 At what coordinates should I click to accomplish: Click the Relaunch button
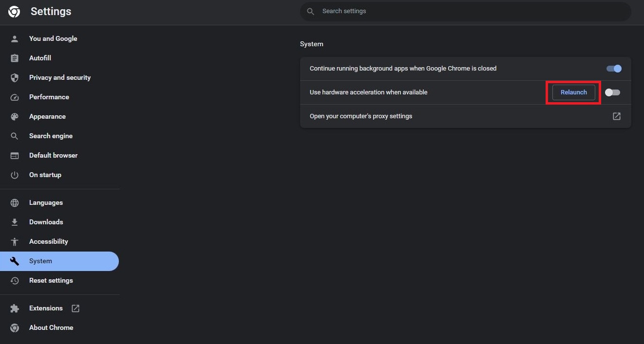coord(574,92)
